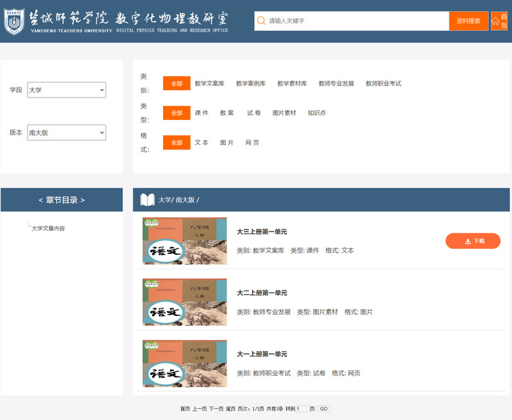Filter category by 教学文案库
The width and height of the screenshot is (512, 420).
tap(209, 83)
